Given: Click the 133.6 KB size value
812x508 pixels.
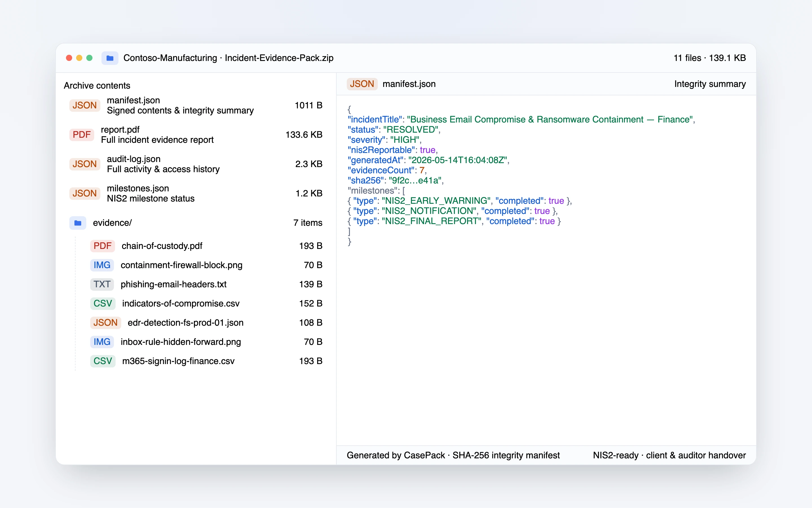Looking at the screenshot, I should tap(304, 135).
